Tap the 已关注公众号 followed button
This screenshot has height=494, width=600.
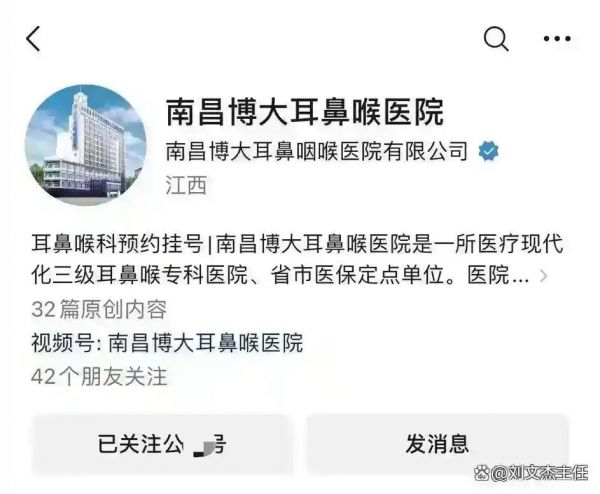(161, 444)
